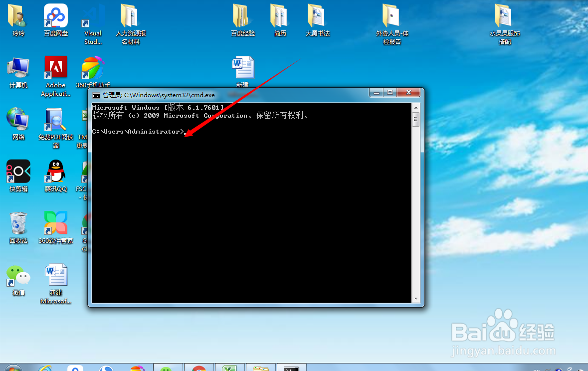
Task: Launch 快剪辑 video editor icon
Action: 18,172
